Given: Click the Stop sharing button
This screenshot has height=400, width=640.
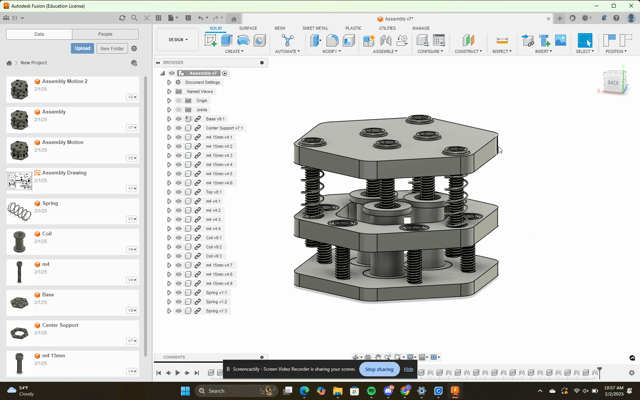Looking at the screenshot, I should tap(377, 369).
